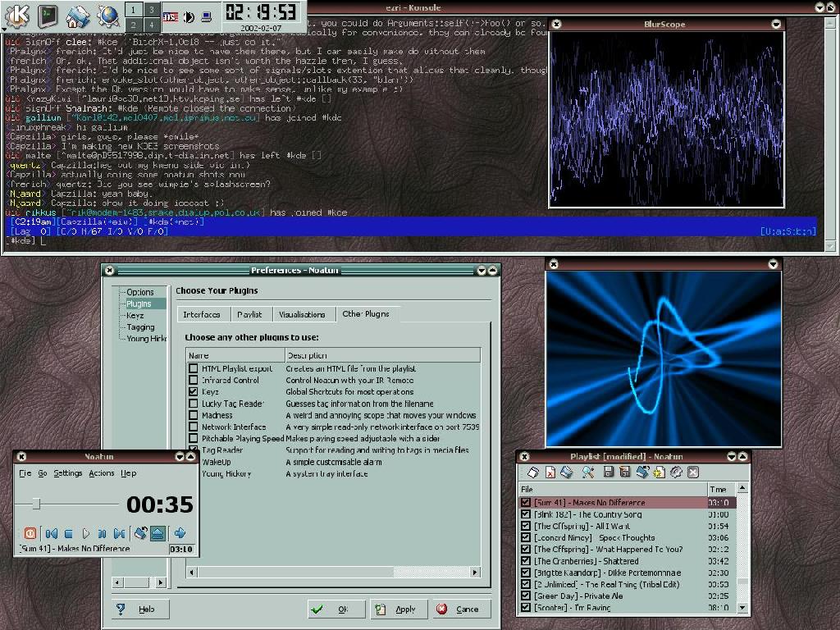Click the gray X icon in Playlist toolbar
Image resolution: width=840 pixels, height=630 pixels.
(692, 472)
